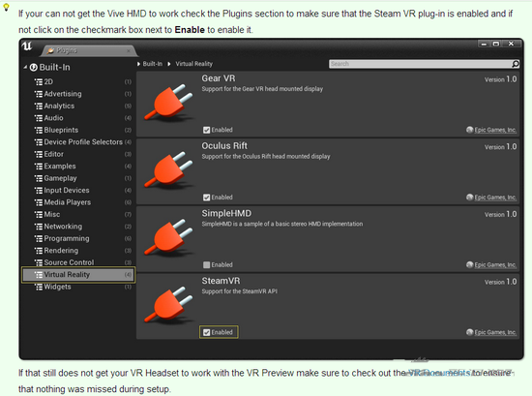Click the SteamVR plug icon
The height and width of the screenshot is (396, 532).
168,304
